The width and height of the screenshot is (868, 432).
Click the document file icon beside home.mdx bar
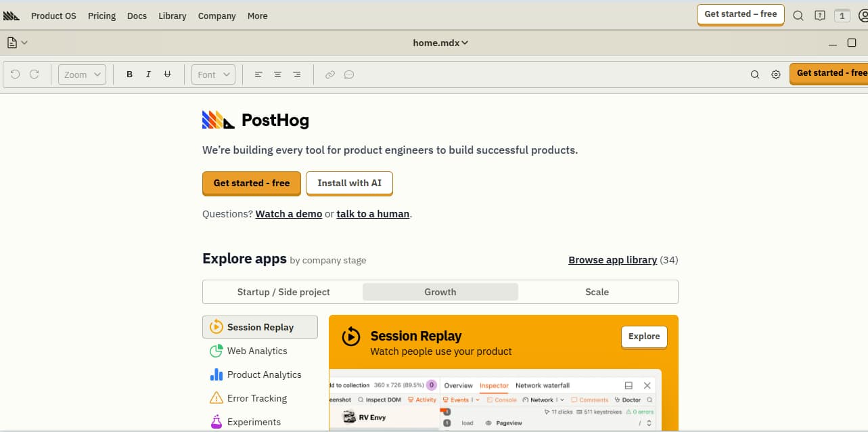point(12,43)
